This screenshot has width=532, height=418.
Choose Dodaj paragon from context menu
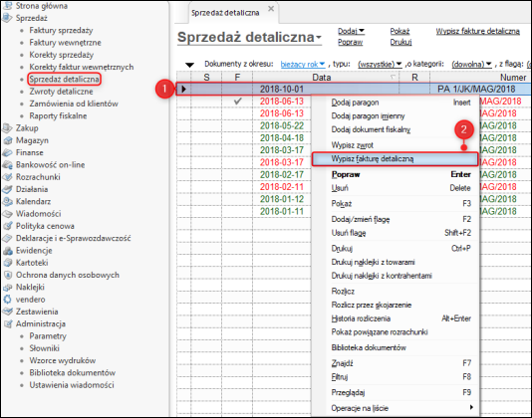[395, 103]
